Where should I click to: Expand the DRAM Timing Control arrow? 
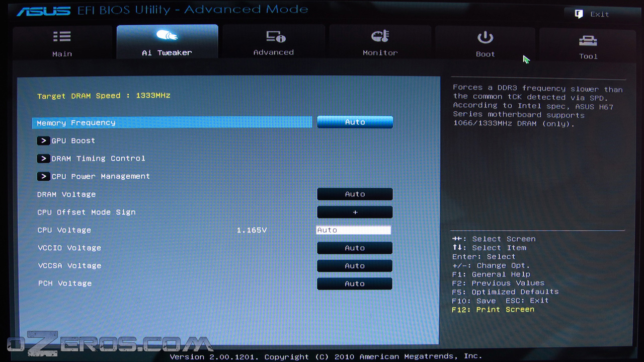click(x=43, y=158)
